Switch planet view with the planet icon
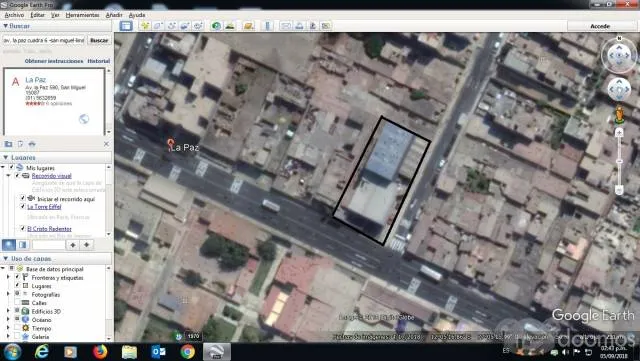 248,26
